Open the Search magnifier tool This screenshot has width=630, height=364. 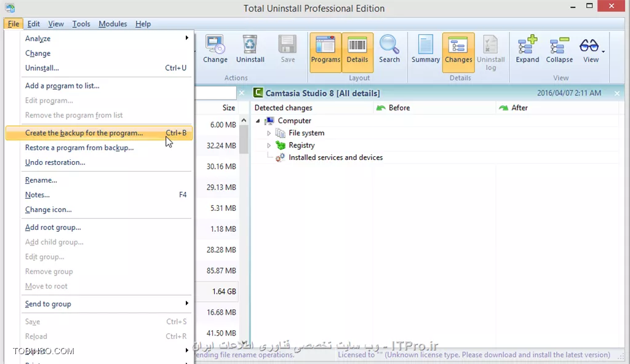point(389,50)
